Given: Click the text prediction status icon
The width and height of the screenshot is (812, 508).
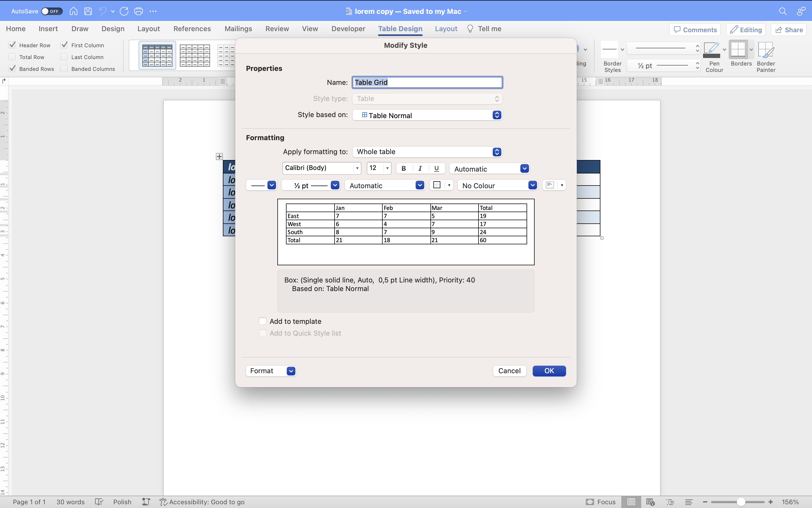Looking at the screenshot, I should click(x=146, y=502).
